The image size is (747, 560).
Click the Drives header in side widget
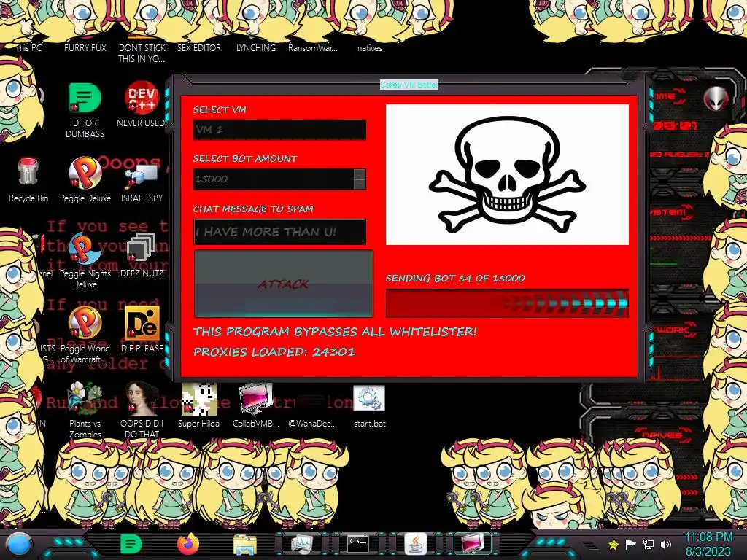point(662,435)
